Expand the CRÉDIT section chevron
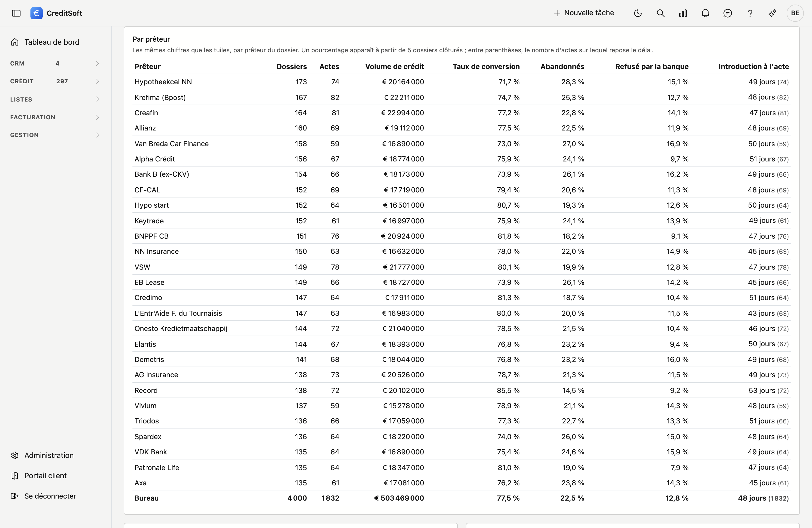The height and width of the screenshot is (528, 812). click(x=98, y=81)
